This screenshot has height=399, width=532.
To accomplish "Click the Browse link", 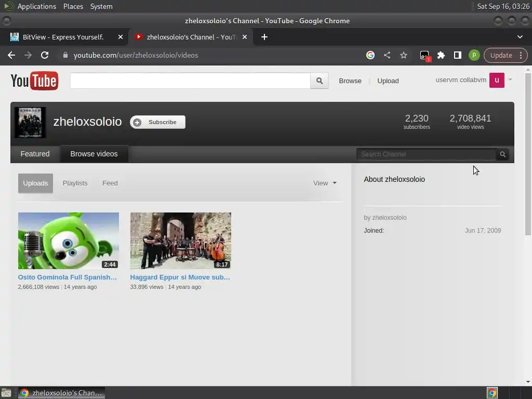I will [350, 81].
